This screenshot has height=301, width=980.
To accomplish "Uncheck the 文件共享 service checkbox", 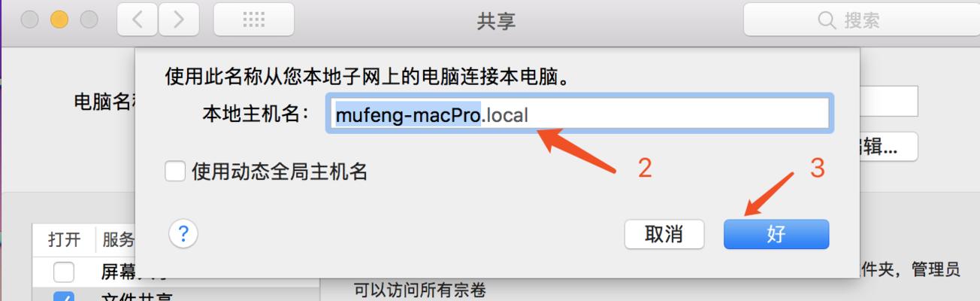I will click(x=64, y=296).
